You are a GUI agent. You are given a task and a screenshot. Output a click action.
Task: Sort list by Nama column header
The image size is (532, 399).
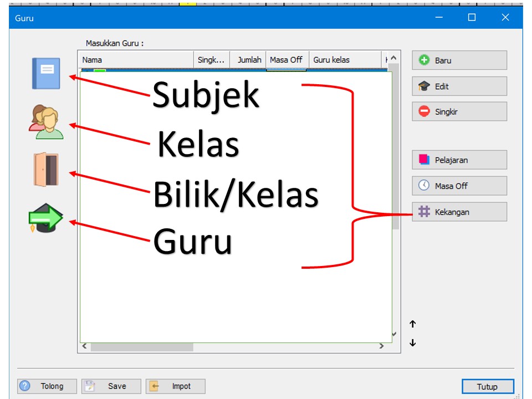(x=137, y=60)
